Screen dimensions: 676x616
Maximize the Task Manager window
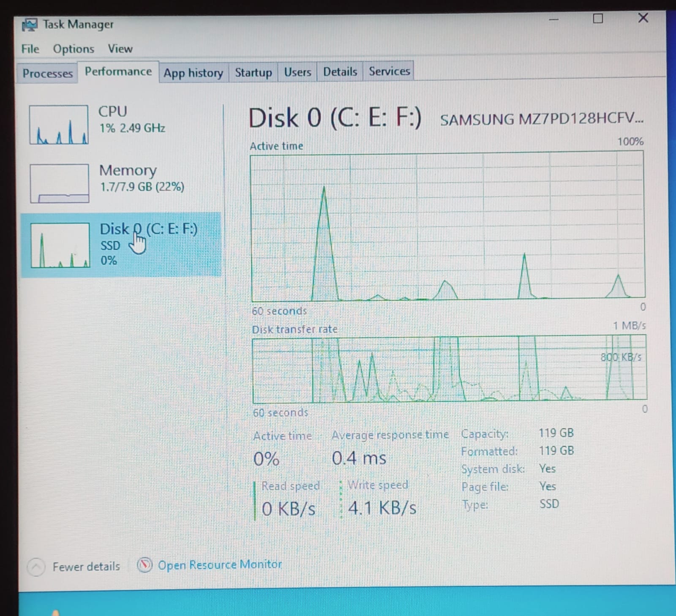(597, 19)
